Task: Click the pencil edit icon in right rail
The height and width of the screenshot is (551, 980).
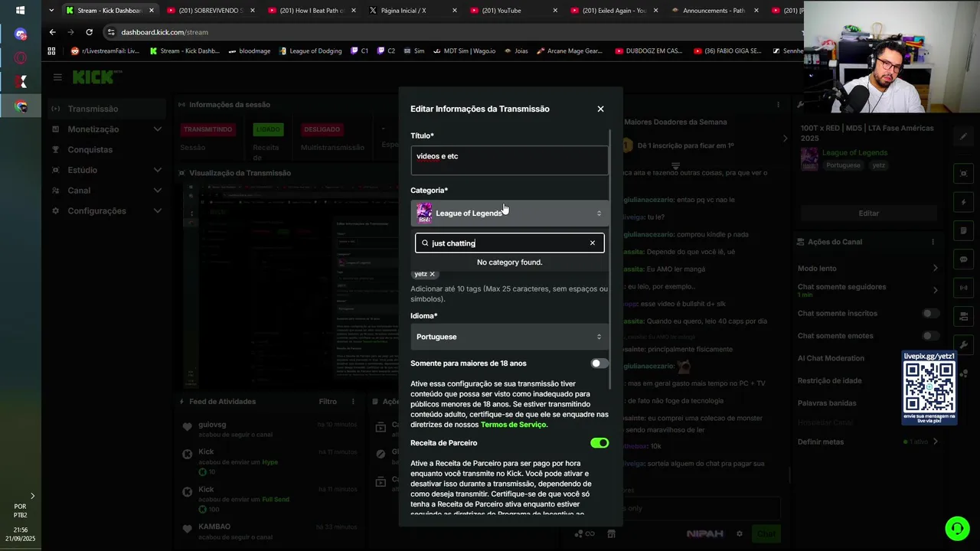Action: tap(964, 137)
